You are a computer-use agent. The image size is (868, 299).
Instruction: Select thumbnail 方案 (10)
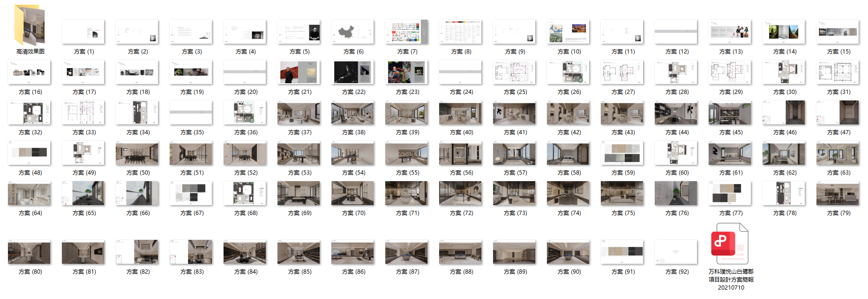[568, 32]
